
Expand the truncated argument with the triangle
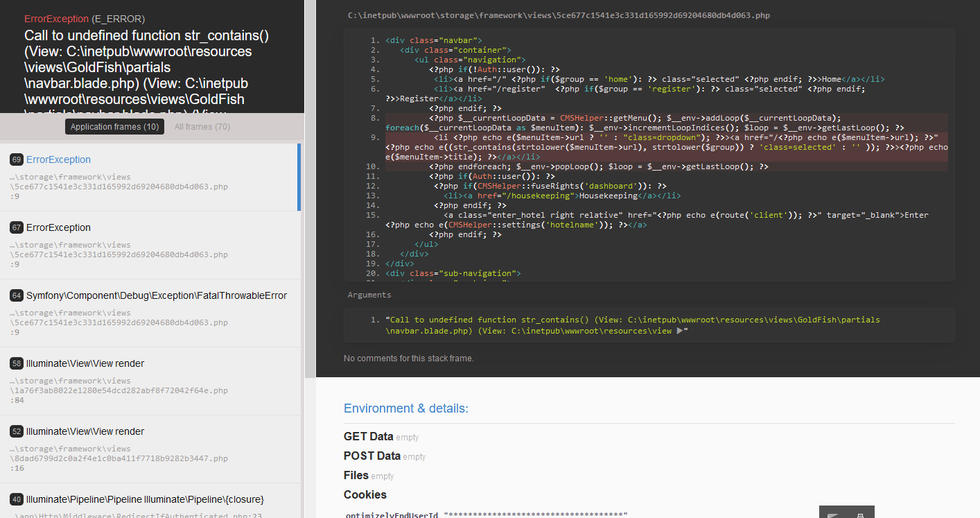(x=680, y=331)
